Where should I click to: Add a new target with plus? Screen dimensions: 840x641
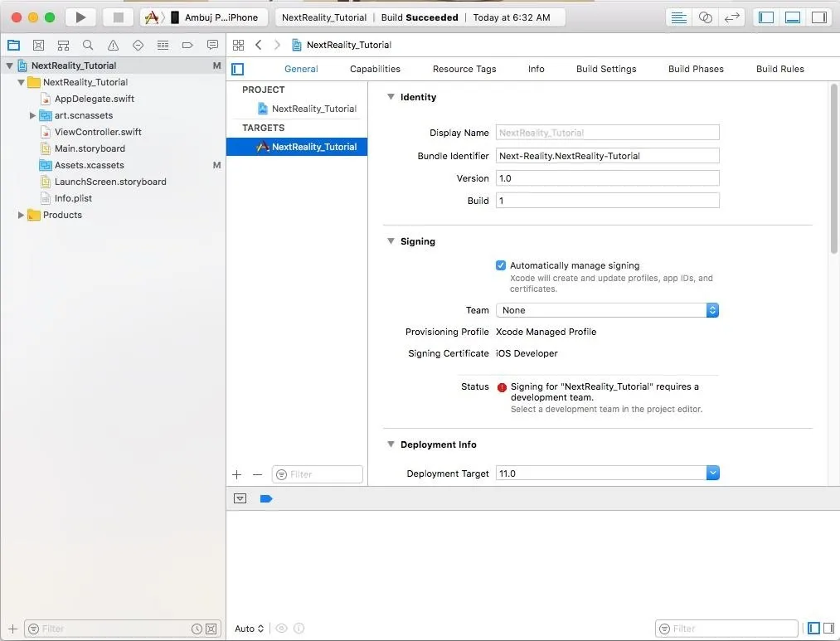point(237,474)
